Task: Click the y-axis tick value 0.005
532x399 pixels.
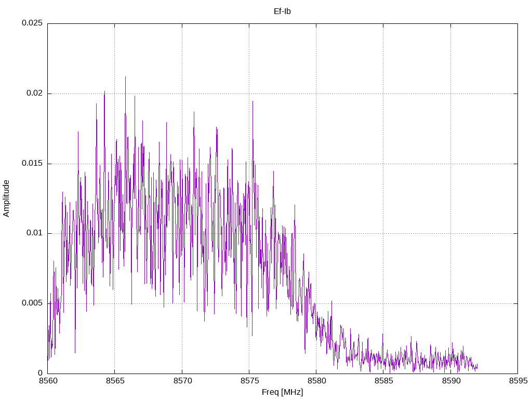Action: click(32, 303)
